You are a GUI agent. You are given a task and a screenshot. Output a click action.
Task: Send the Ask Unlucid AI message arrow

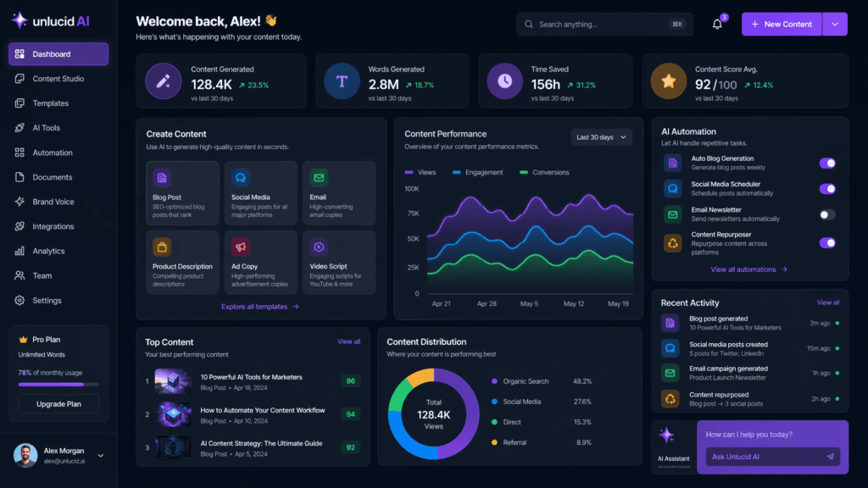point(831,457)
